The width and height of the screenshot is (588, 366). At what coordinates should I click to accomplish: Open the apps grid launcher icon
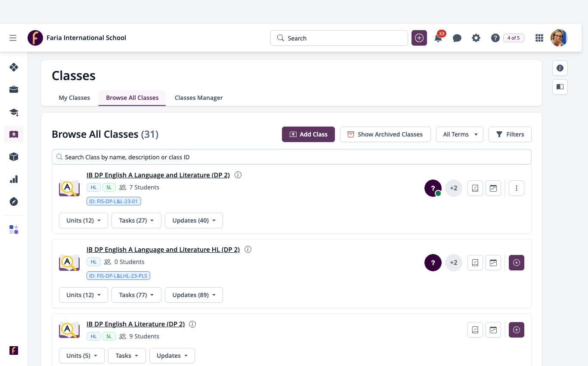(539, 38)
